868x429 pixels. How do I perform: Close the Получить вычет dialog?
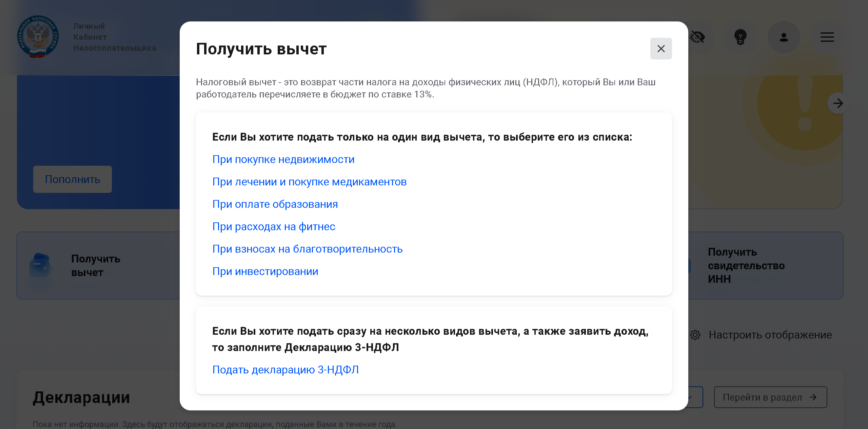661,49
